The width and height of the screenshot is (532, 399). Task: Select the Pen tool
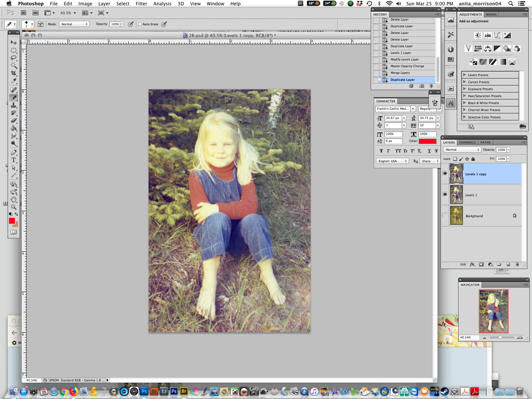[14, 152]
